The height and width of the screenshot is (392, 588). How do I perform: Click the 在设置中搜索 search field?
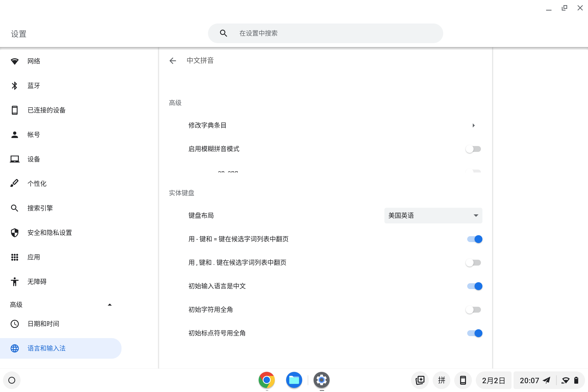point(325,33)
